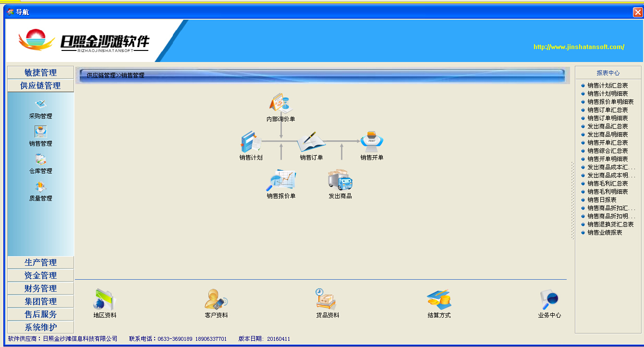Click the 发出商品 delivery truck icon

340,181
